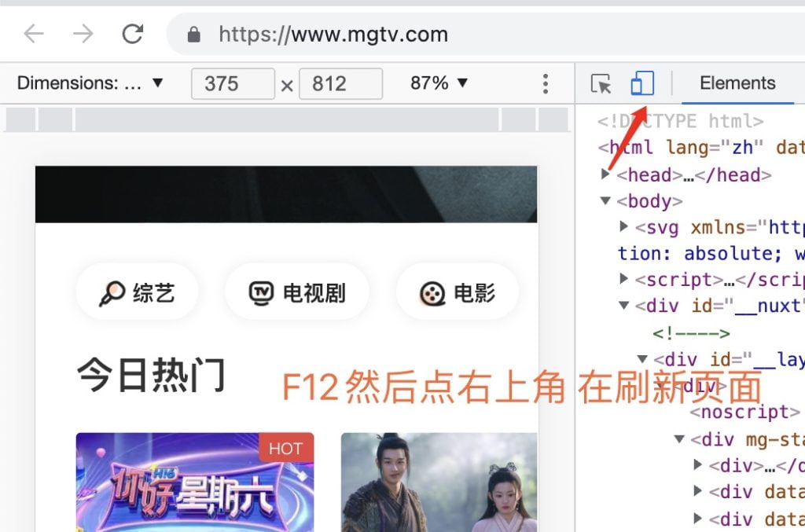Collapse the div mg-sta node
Screen dimensions: 805x532
click(679, 438)
